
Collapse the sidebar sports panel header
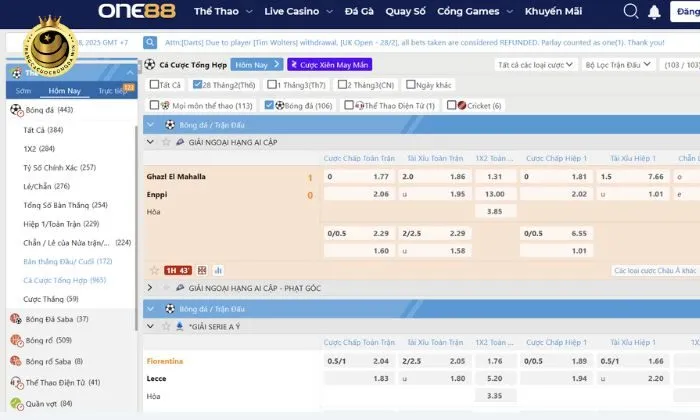click(x=130, y=72)
